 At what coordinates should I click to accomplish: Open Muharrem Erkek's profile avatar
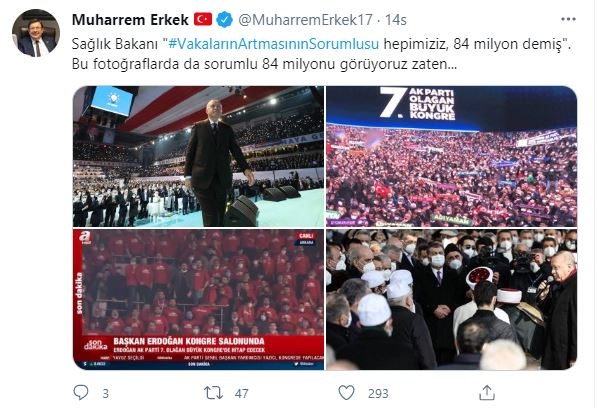(x=36, y=33)
